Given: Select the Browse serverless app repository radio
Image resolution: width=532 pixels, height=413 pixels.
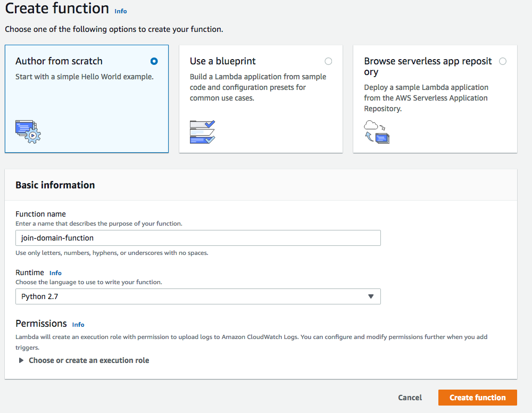Looking at the screenshot, I should (x=503, y=61).
